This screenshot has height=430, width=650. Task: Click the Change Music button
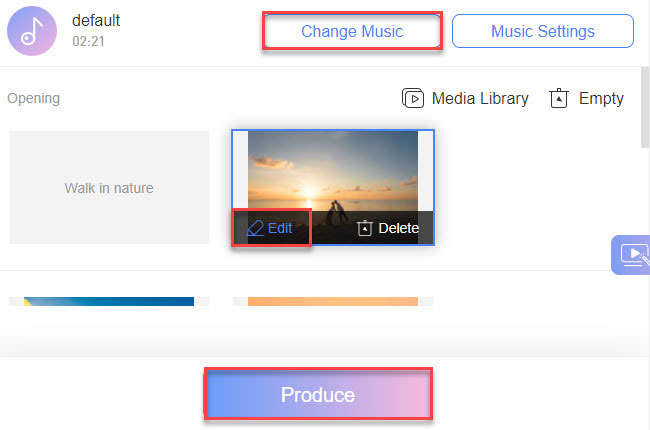point(352,31)
